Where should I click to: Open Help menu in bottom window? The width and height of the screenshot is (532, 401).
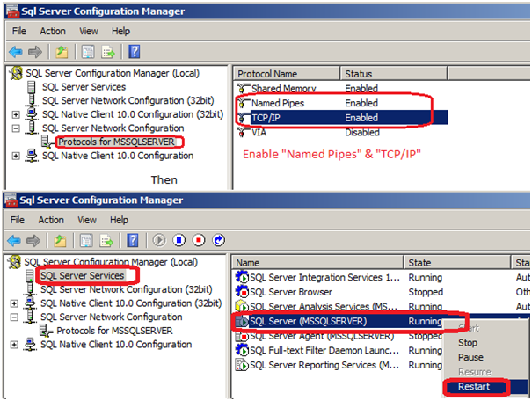(119, 220)
